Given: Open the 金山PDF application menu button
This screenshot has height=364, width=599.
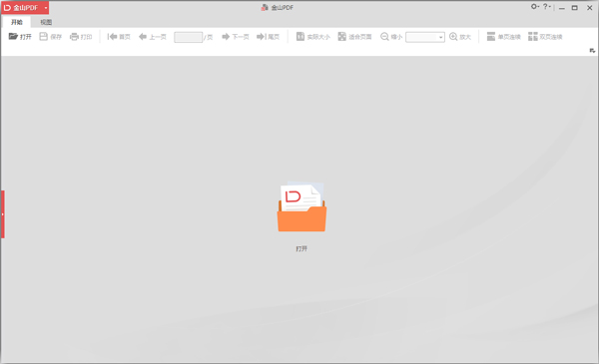Looking at the screenshot, I should [x=25, y=8].
